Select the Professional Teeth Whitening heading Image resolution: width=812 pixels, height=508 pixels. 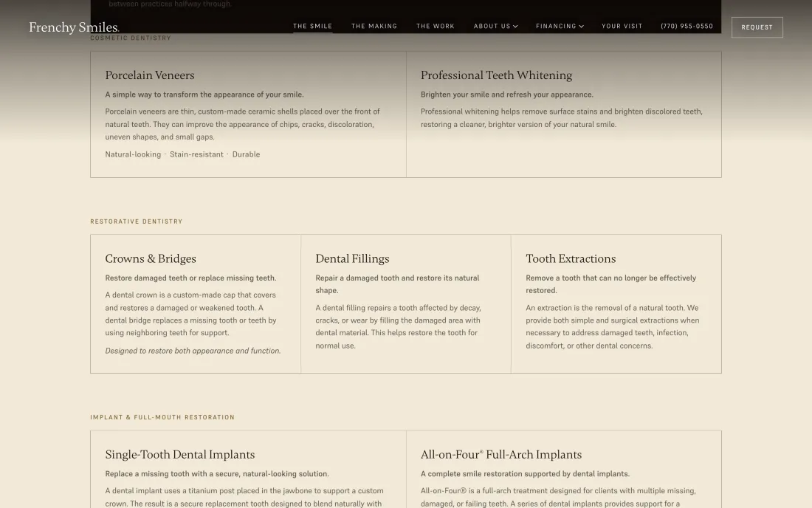(x=496, y=75)
